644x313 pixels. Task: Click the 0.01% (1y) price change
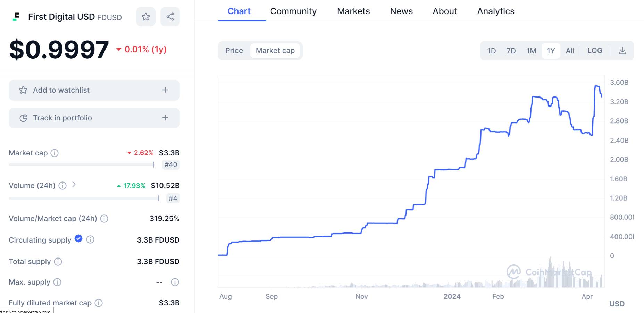[x=141, y=50]
